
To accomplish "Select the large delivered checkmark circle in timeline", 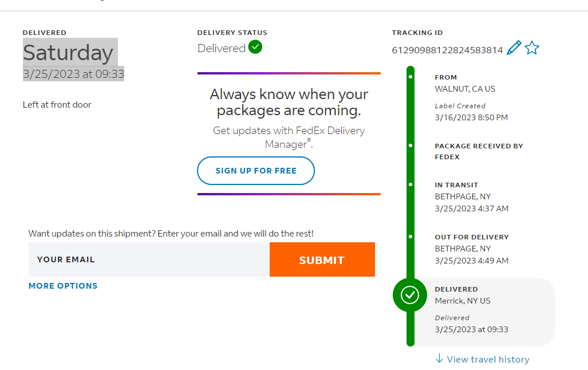I will [410, 295].
